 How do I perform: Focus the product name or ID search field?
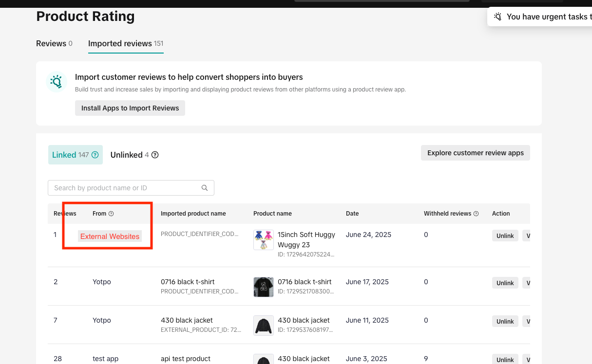tap(127, 188)
